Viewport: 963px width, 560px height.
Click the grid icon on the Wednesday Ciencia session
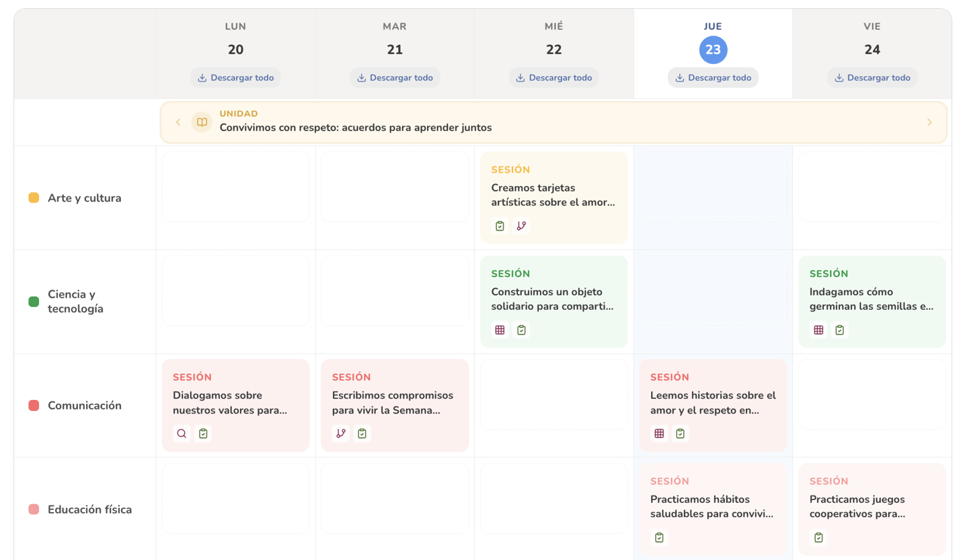click(500, 330)
